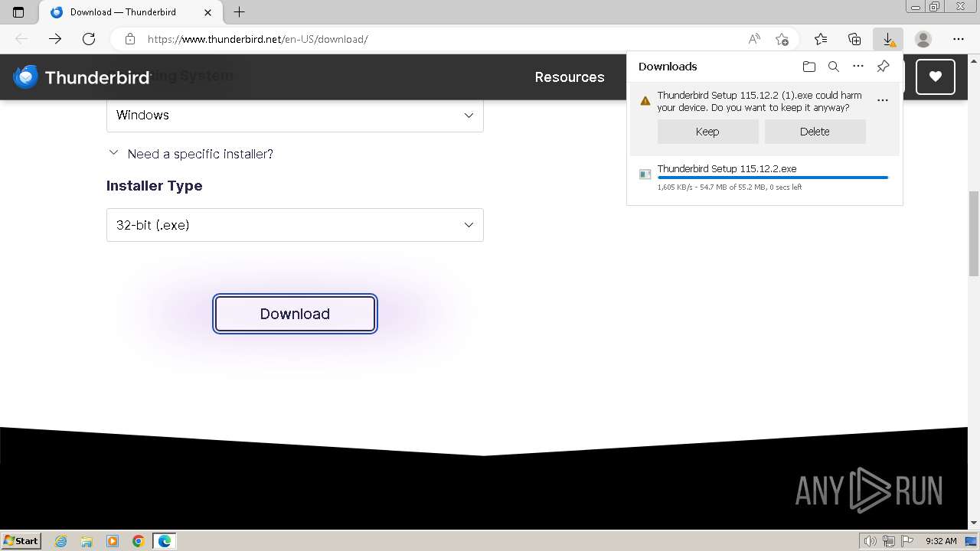Click the Thunderbird logo
The image size is (980, 551).
click(81, 77)
